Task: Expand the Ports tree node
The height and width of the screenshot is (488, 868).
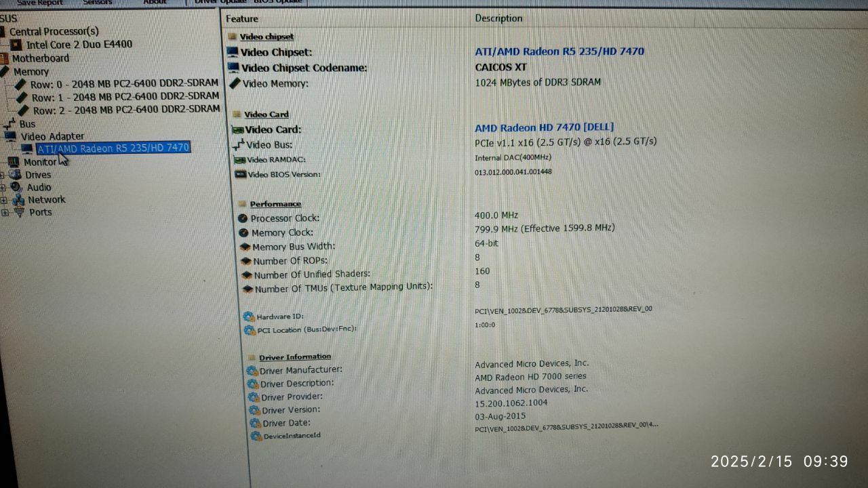Action: 5,213
